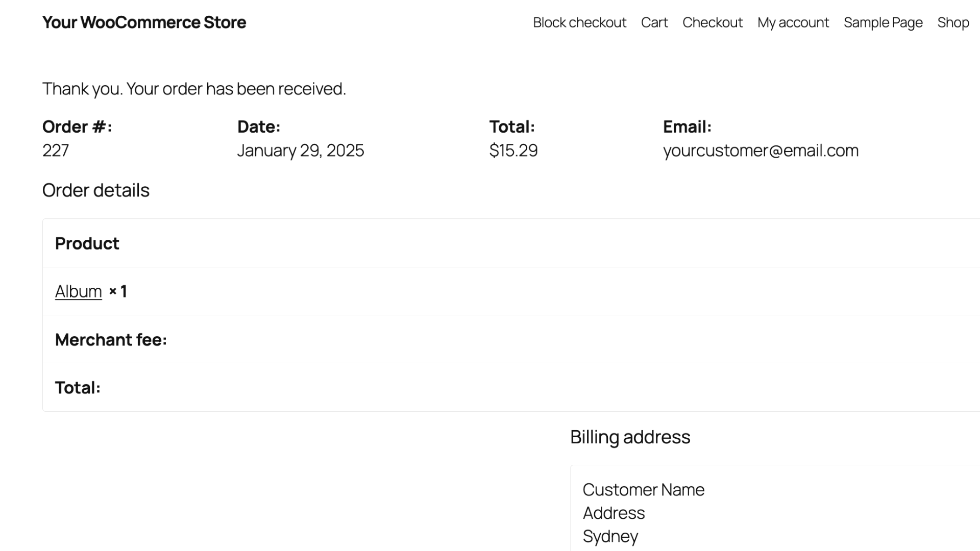
Task: Click the order received thank you message
Action: point(194,89)
